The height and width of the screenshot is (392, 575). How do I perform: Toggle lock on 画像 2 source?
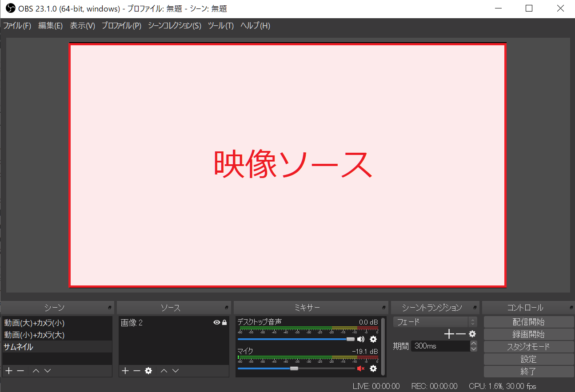tap(224, 323)
